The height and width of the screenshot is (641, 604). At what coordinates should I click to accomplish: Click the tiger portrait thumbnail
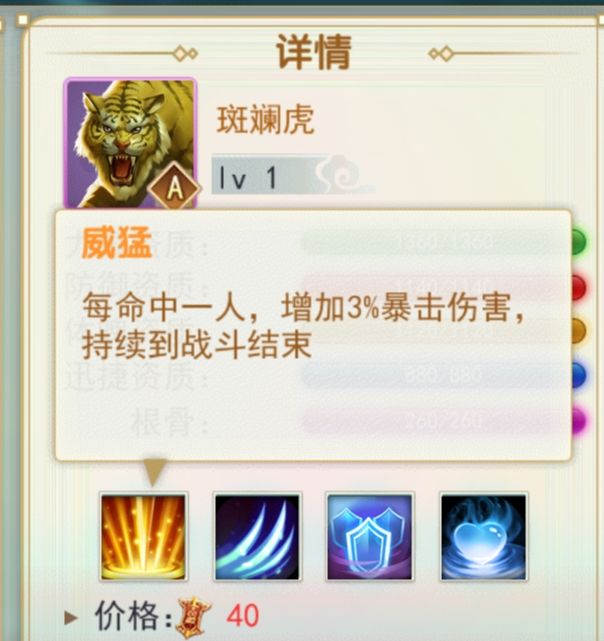(130, 143)
